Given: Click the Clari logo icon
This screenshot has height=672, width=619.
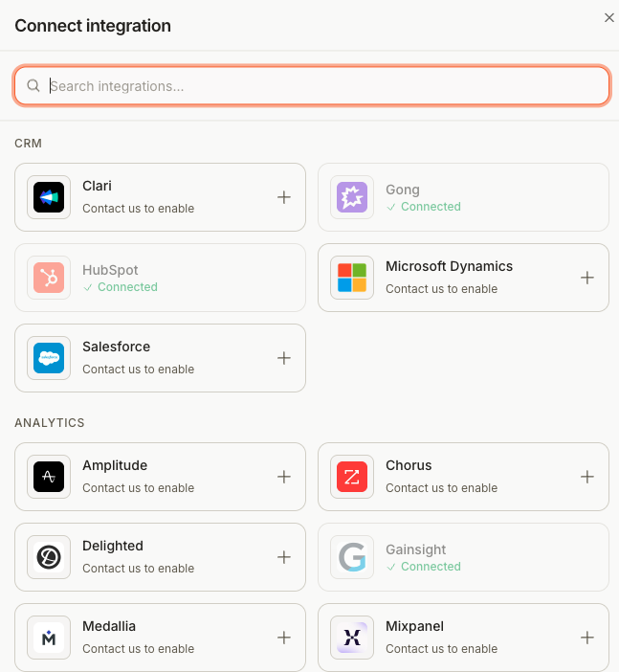Looking at the screenshot, I should tap(49, 197).
